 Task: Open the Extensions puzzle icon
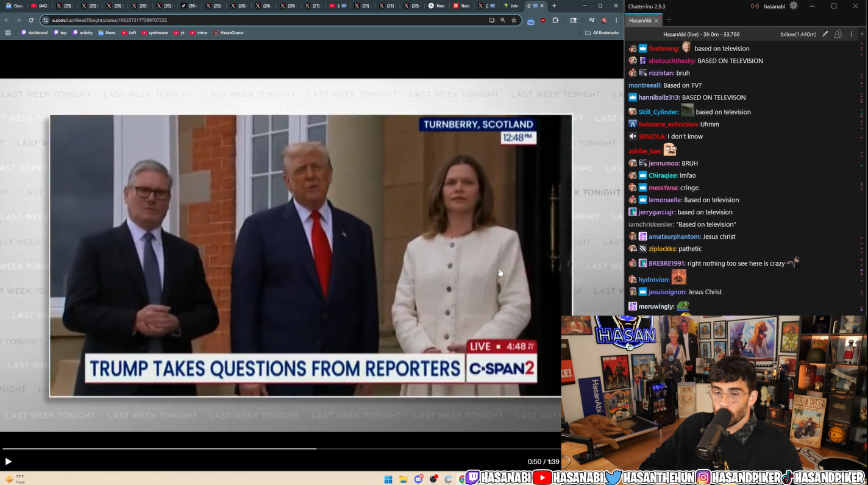(x=555, y=20)
